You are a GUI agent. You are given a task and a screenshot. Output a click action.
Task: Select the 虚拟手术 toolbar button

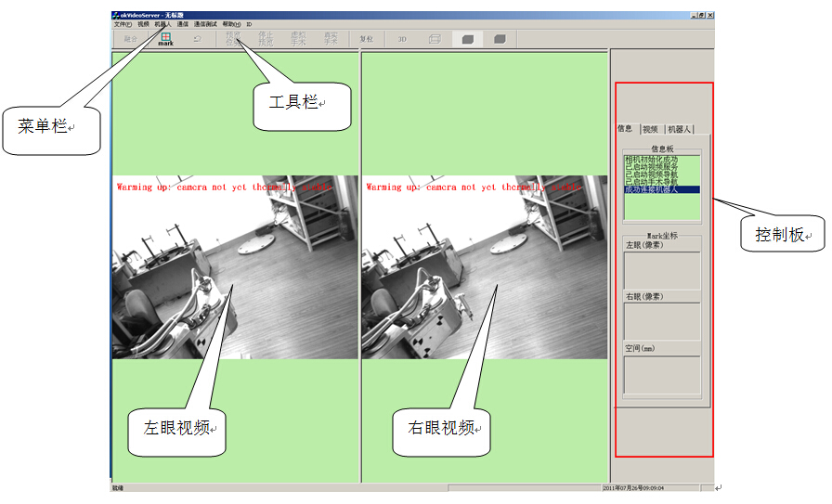298,39
